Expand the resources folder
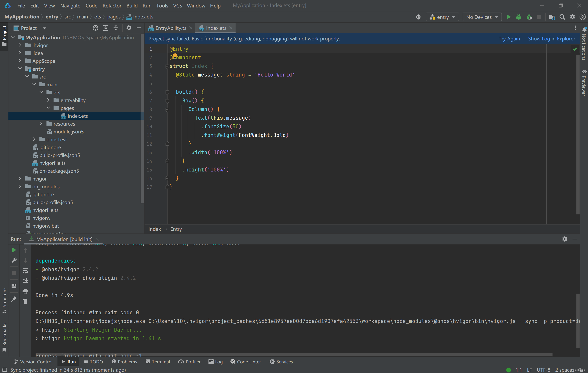Image resolution: width=588 pixels, height=373 pixels. (x=41, y=124)
